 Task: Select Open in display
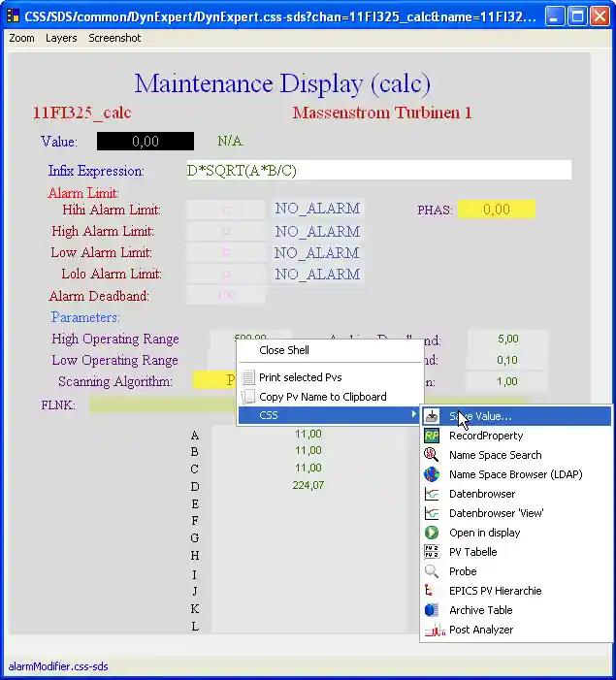(516, 533)
